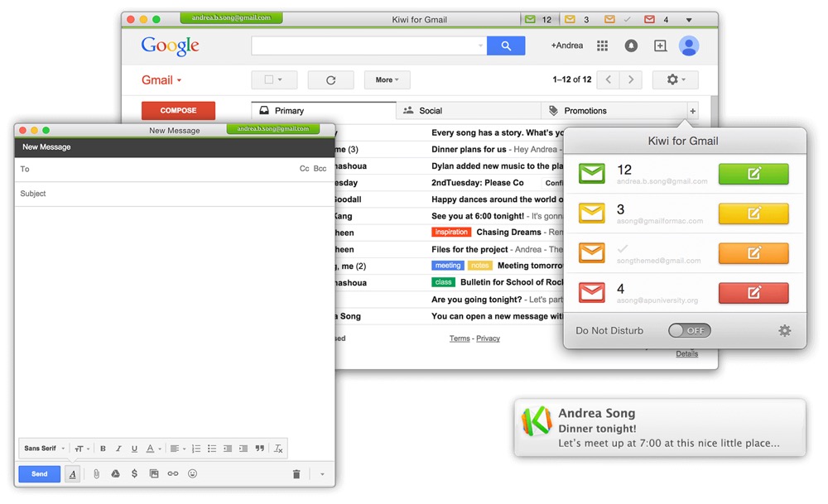Insert a bulleted list
This screenshot has height=504, width=828.
click(x=212, y=449)
